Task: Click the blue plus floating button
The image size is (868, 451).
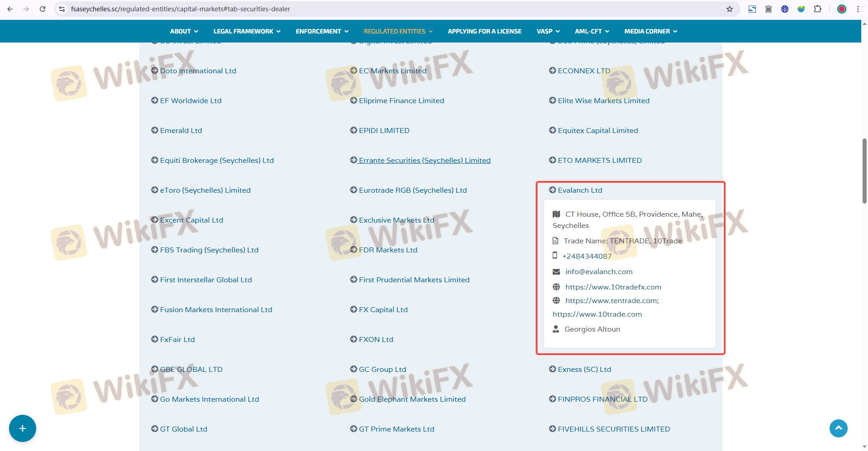Action: 22,428
